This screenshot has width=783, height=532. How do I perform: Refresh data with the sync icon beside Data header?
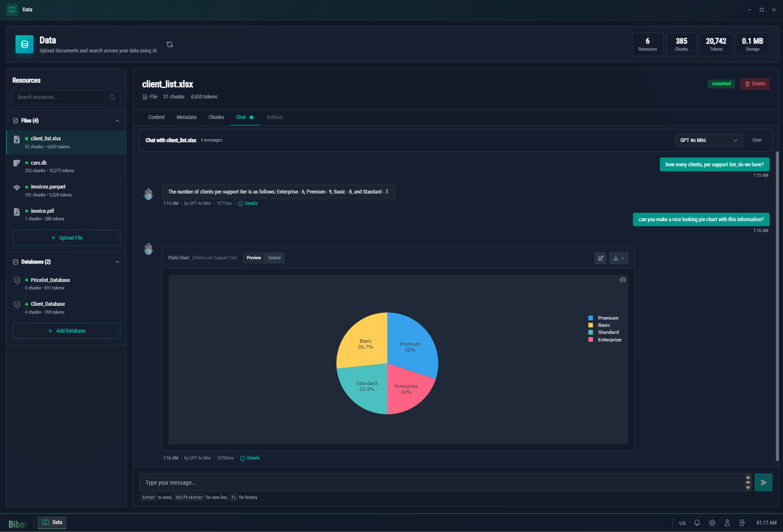coord(169,44)
